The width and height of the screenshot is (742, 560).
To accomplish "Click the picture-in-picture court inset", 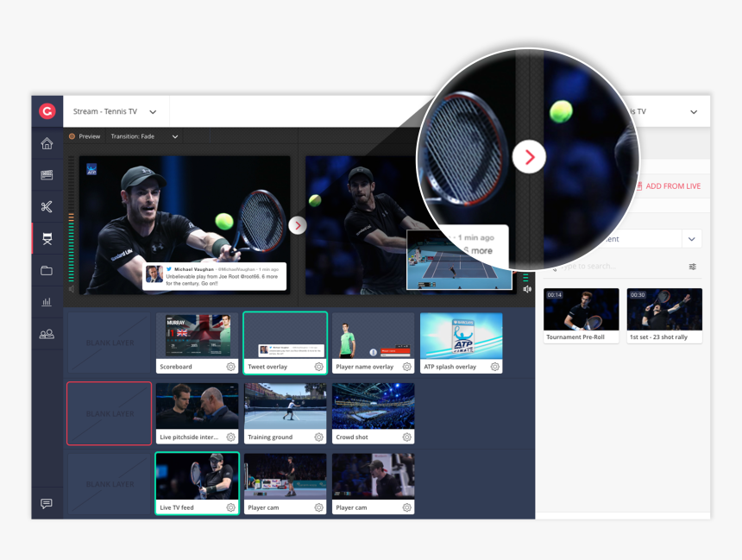I will 460,260.
